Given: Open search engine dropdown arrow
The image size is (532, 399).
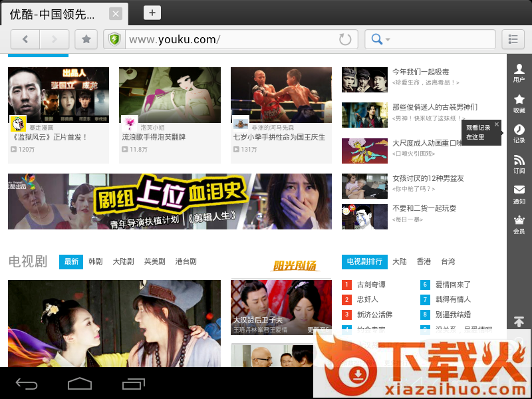Looking at the screenshot, I should (388, 39).
